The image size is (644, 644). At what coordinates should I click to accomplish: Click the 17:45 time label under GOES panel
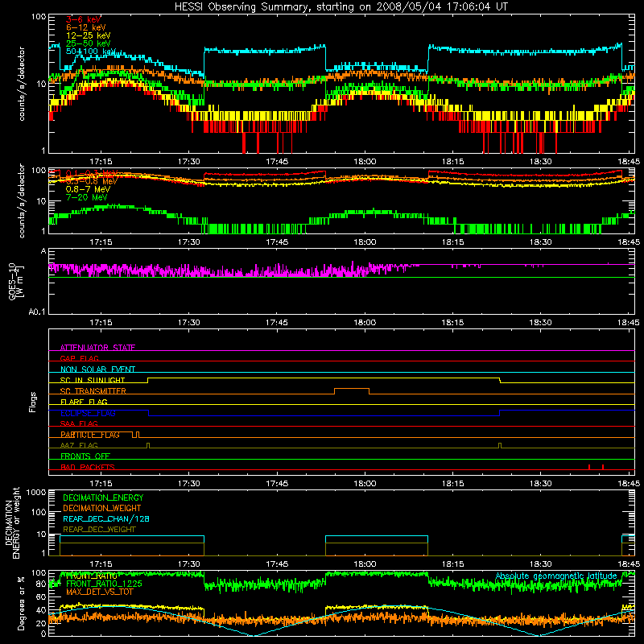click(x=277, y=323)
